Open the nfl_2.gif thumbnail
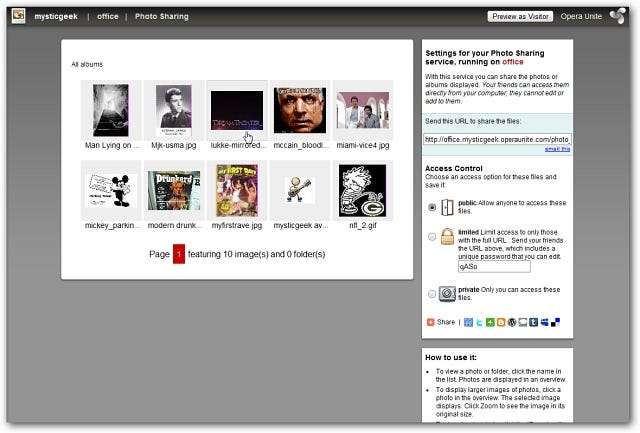 click(x=362, y=191)
